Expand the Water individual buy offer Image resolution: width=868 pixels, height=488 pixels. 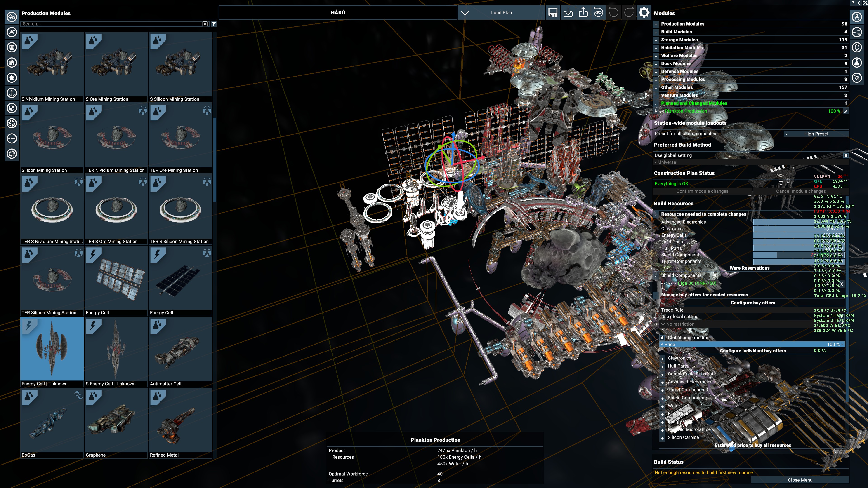click(x=663, y=406)
